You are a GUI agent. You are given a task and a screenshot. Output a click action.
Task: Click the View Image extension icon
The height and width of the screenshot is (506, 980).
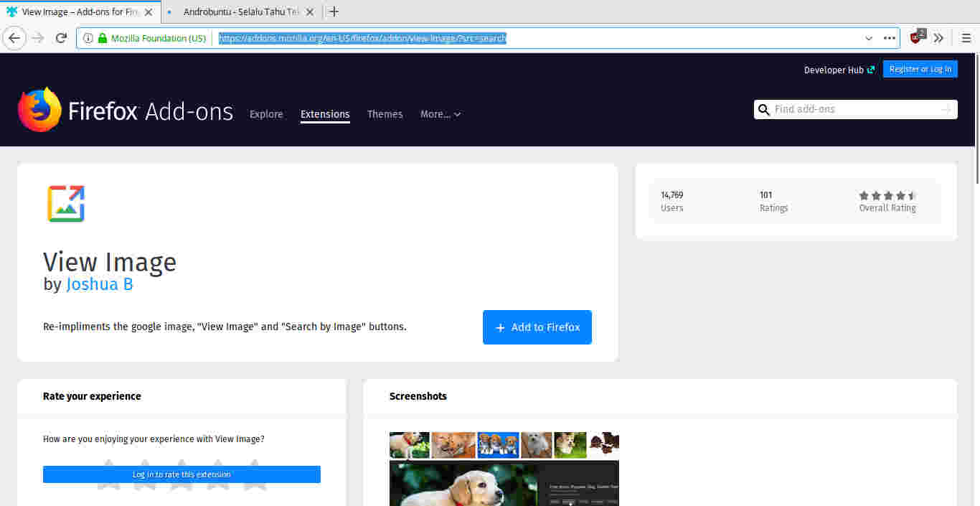pyautogui.click(x=66, y=203)
